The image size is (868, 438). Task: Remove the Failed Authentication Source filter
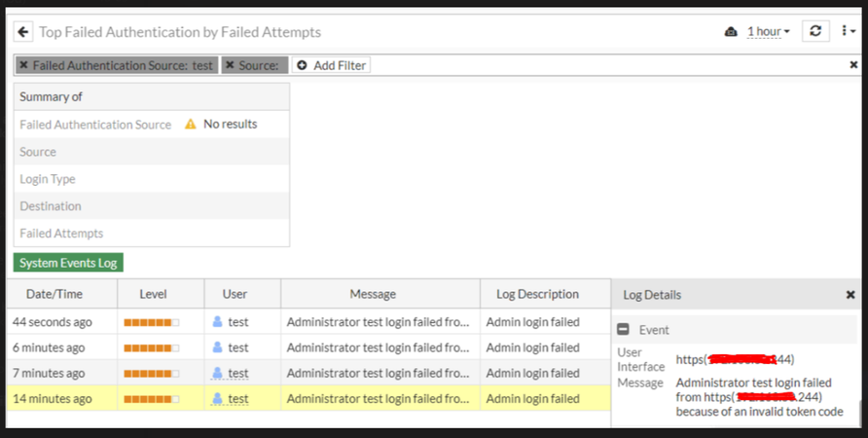pyautogui.click(x=23, y=65)
